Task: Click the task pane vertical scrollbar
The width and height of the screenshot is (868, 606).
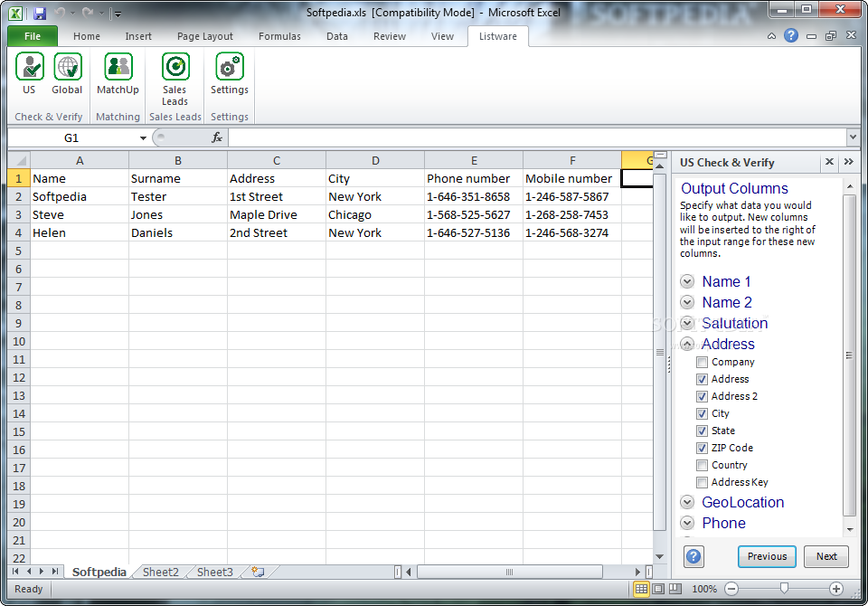Action: (x=849, y=355)
